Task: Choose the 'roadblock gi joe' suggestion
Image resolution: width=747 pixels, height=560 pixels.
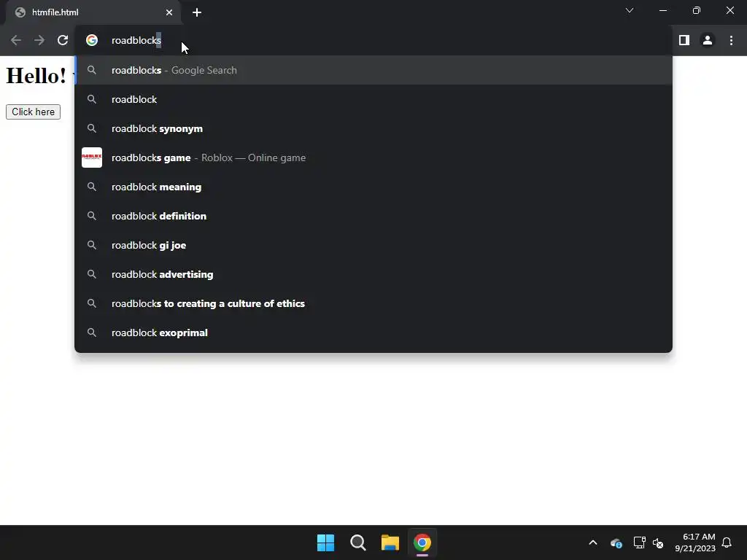Action: coord(373,245)
